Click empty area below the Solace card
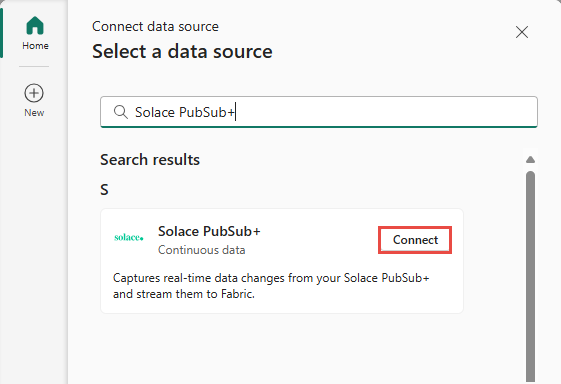 tap(282, 349)
